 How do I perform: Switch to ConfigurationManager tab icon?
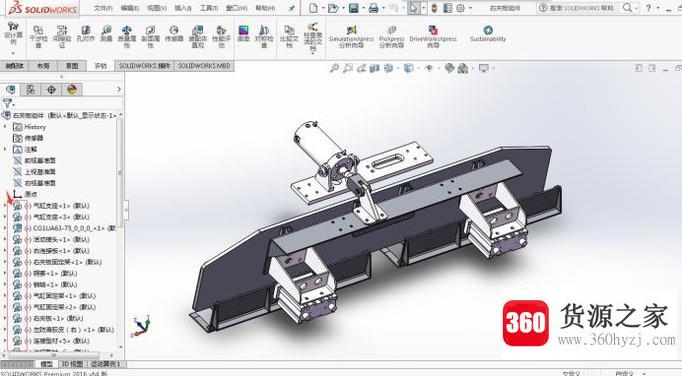point(51,90)
